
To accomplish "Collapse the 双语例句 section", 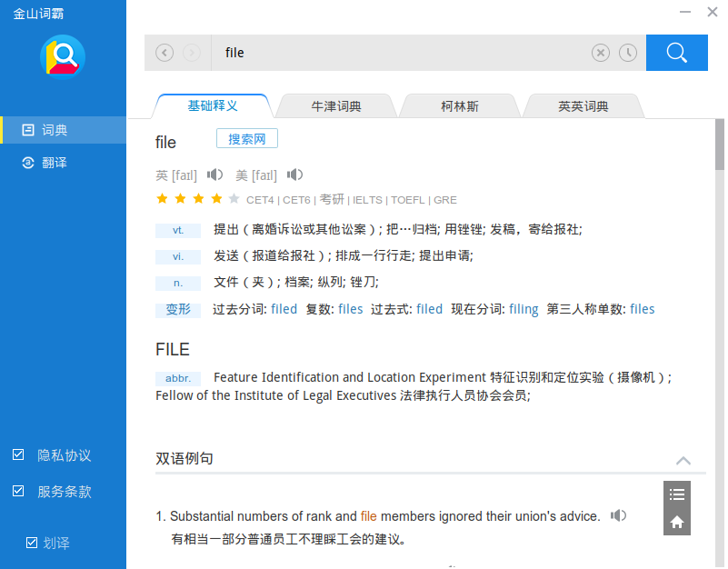I will [x=683, y=461].
